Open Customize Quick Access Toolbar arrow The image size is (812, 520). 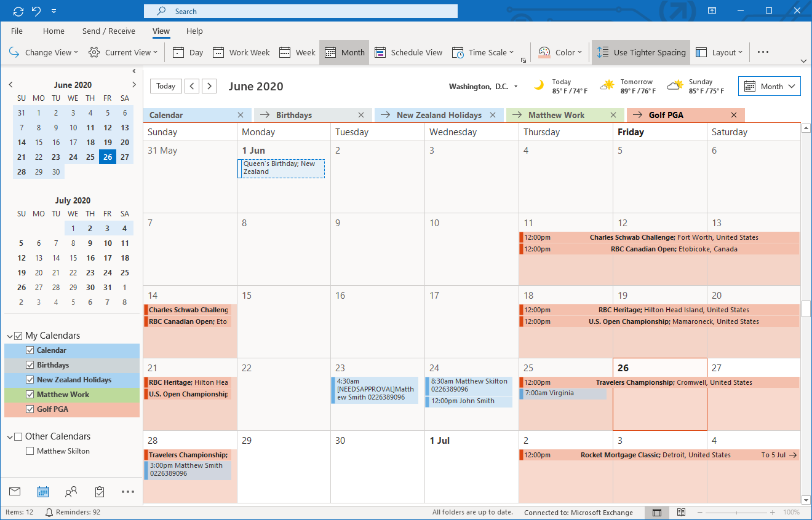(x=54, y=11)
